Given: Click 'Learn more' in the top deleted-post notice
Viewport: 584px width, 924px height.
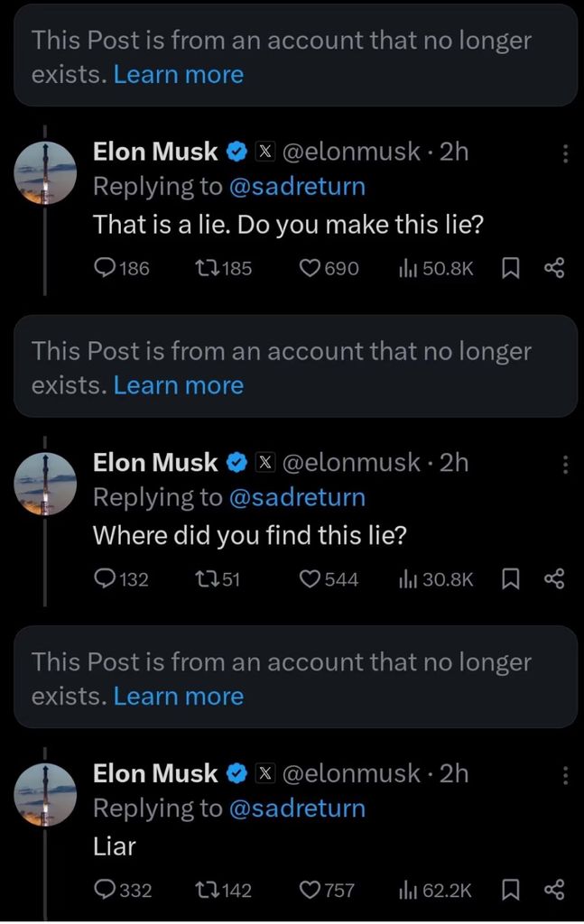Looking at the screenshot, I should pos(179,75).
